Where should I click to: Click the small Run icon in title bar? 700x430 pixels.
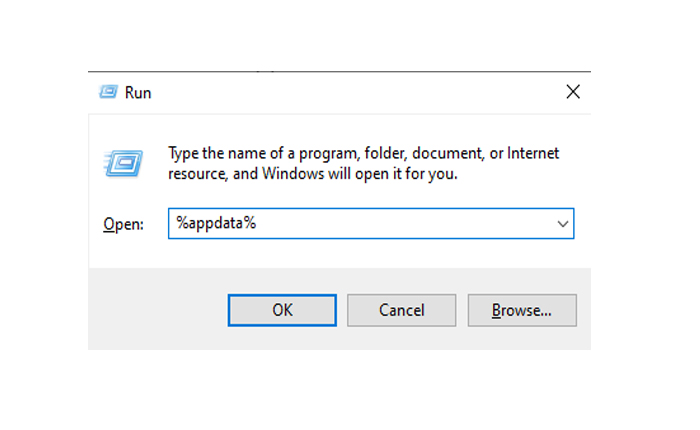tap(109, 92)
